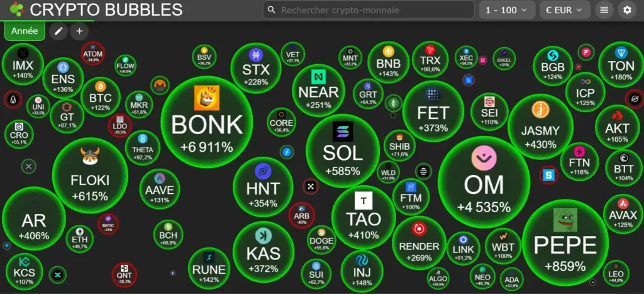The height and width of the screenshot is (294, 644).
Task: Select the red ARB bubble
Action: pos(302,215)
